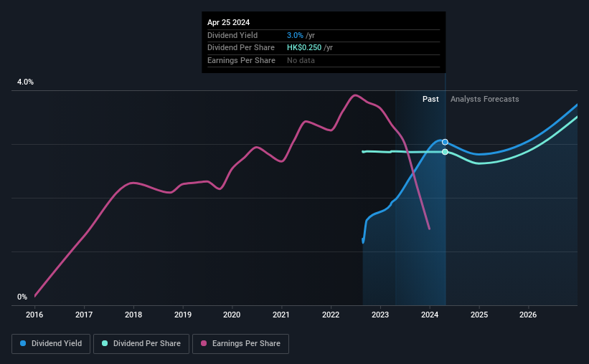The image size is (589, 364).
Task: Click the pink Earnings Per Share legend dot
Action: (x=204, y=343)
